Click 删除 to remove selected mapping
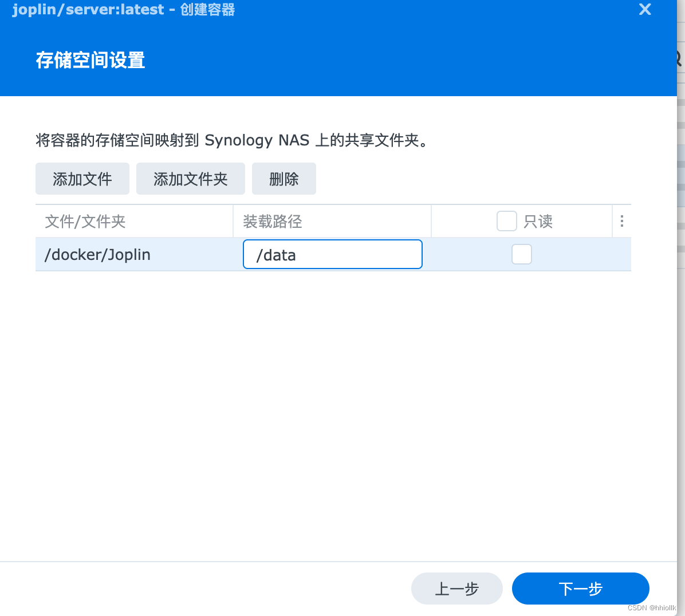 (x=284, y=178)
